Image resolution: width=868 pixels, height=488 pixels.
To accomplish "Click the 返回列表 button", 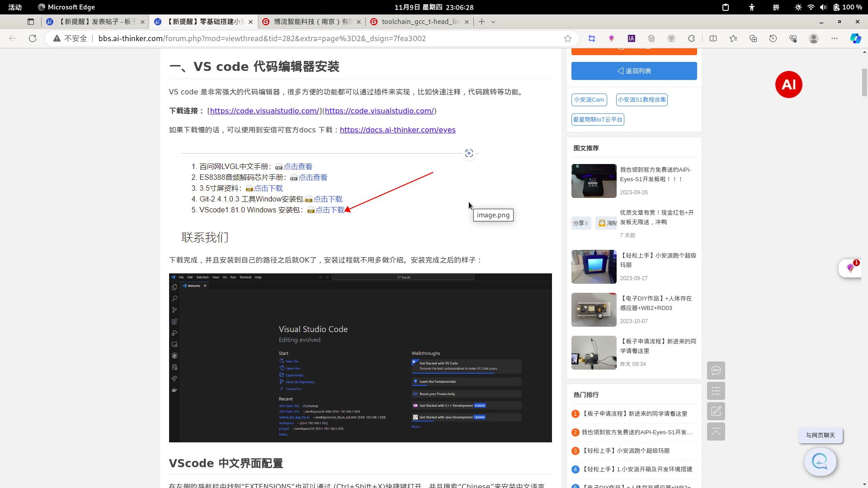I will pyautogui.click(x=634, y=71).
